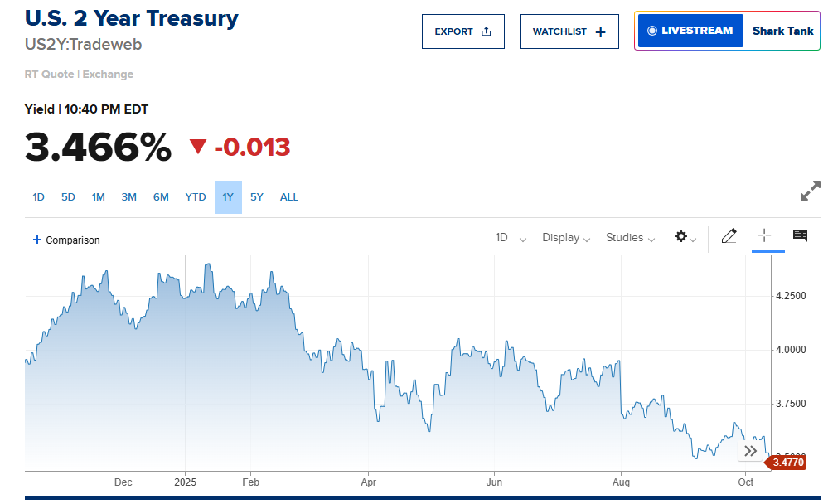The height and width of the screenshot is (504, 828).
Task: Toggle the crosshair tool
Action: tap(764, 236)
